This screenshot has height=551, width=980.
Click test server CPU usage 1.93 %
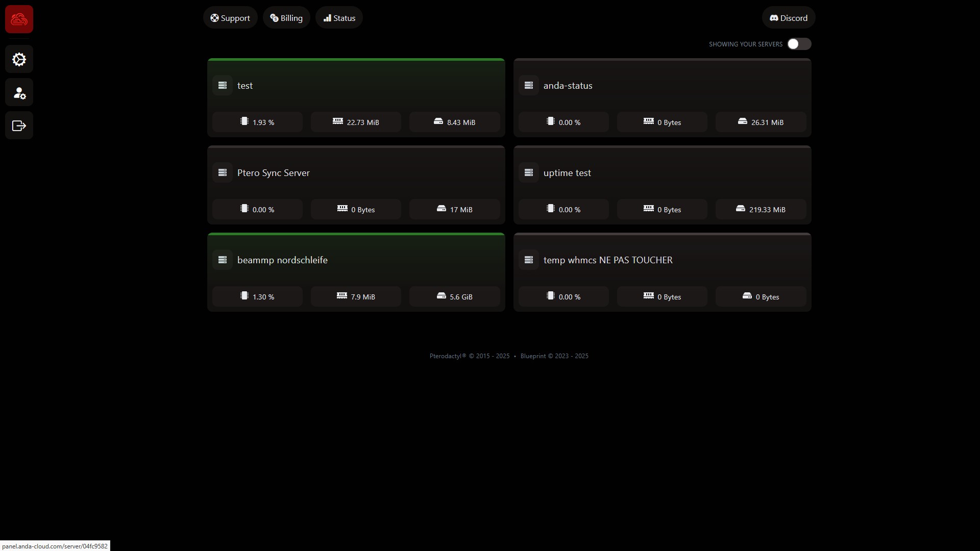[x=257, y=122]
